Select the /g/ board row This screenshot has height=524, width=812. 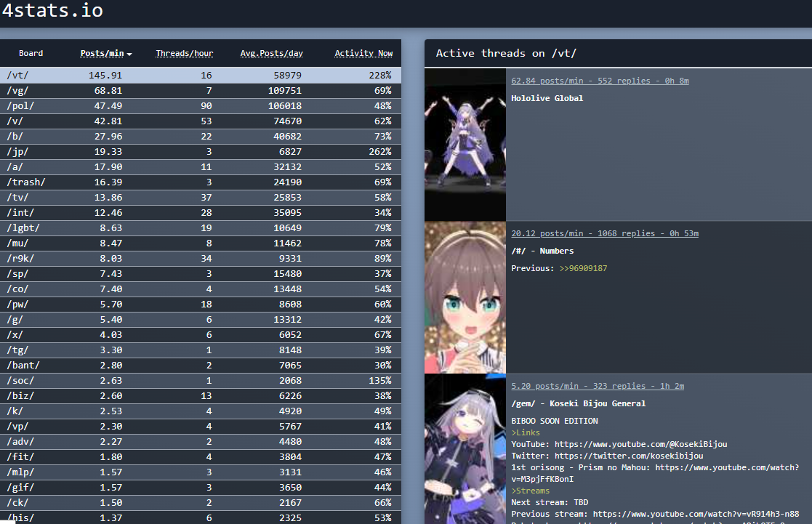[201, 320]
